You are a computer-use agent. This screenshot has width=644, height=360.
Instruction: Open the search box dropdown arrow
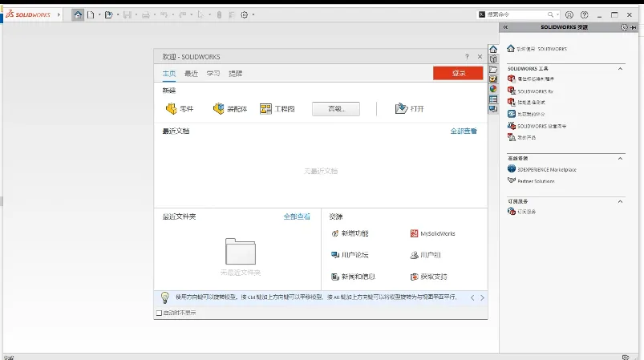click(x=557, y=14)
